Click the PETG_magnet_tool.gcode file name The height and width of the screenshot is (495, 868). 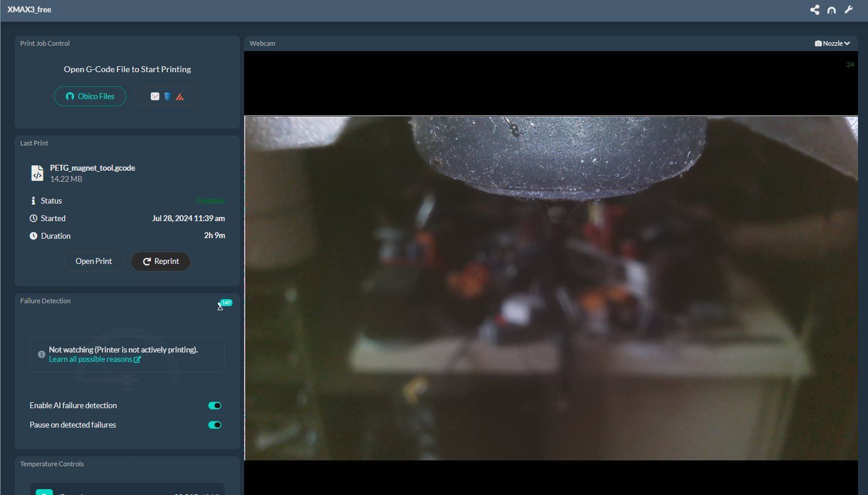coord(93,168)
